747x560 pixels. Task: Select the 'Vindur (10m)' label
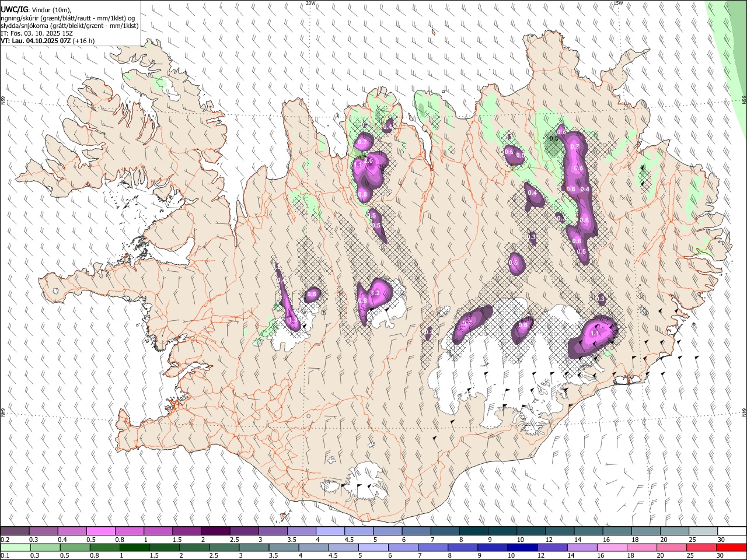[x=52, y=10]
